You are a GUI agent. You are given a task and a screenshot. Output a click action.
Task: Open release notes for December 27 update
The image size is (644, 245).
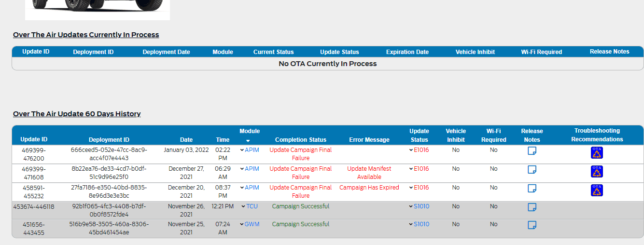[532, 170]
